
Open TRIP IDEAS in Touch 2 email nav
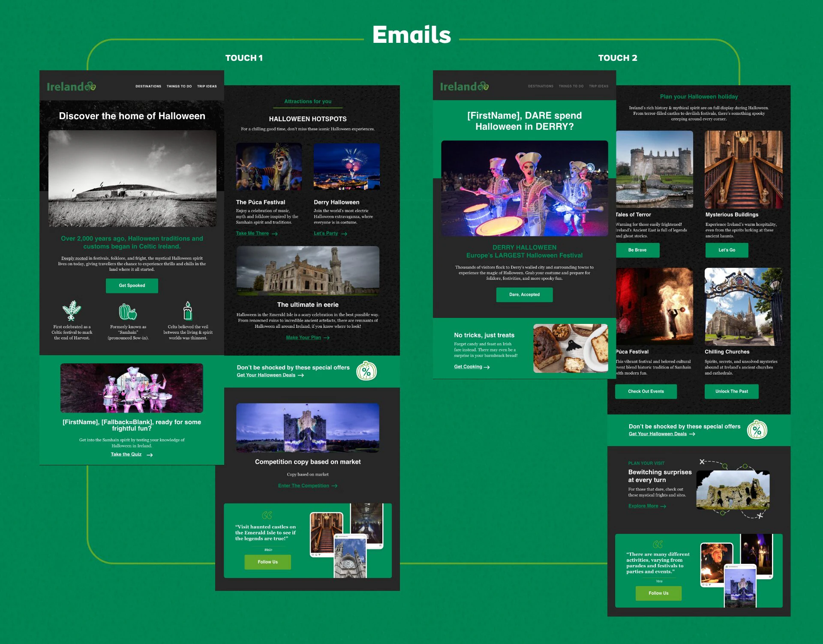pyautogui.click(x=599, y=87)
